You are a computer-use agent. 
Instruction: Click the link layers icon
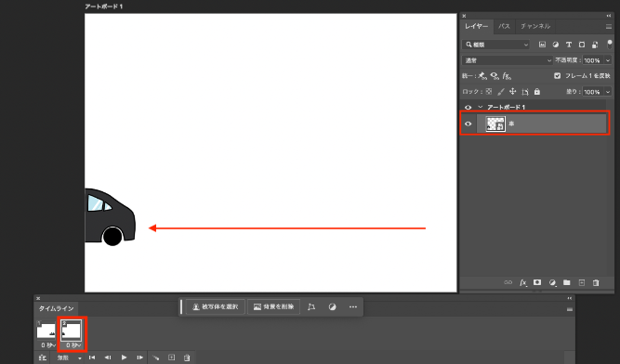pyautogui.click(x=508, y=282)
